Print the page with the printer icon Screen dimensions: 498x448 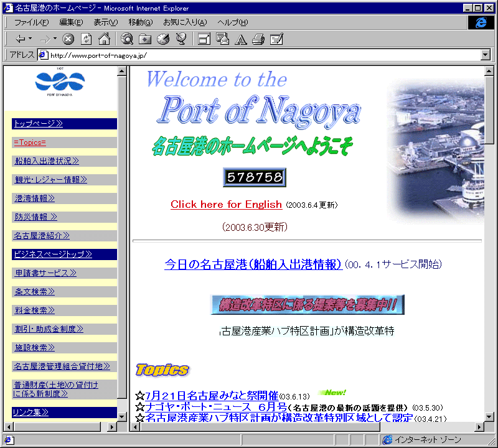pos(258,39)
